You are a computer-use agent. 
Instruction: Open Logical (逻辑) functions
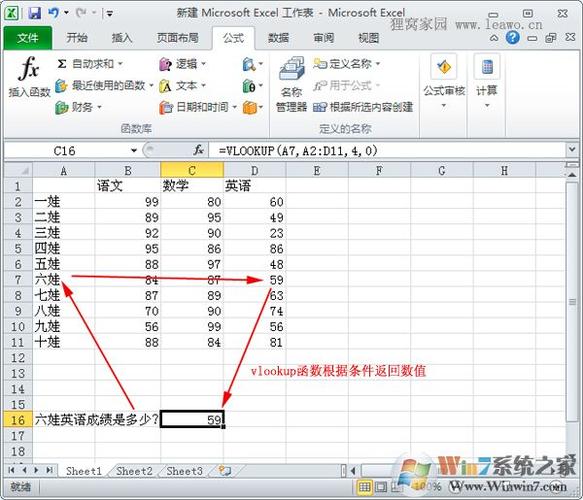[x=182, y=64]
